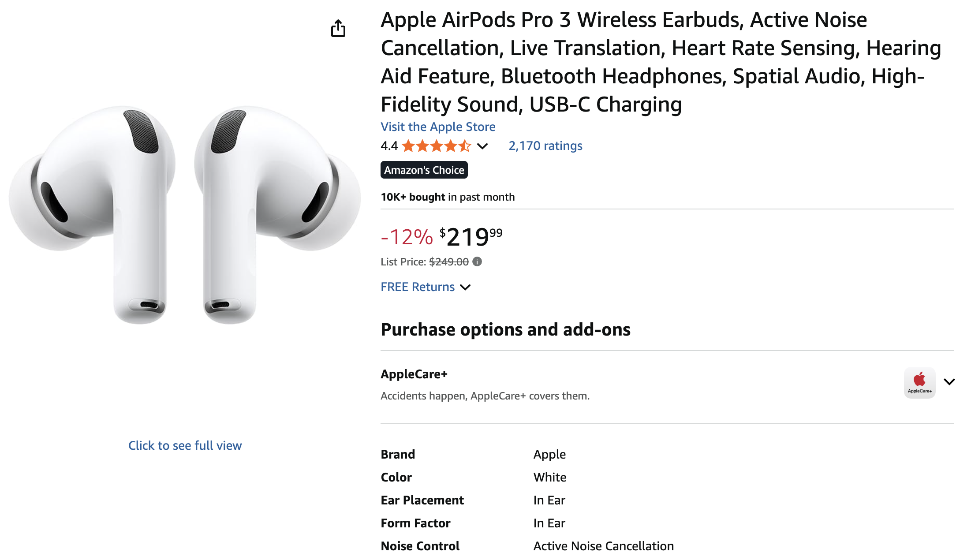971x560 pixels.
Task: Expand the AppleCare+ purchase options
Action: tap(949, 382)
